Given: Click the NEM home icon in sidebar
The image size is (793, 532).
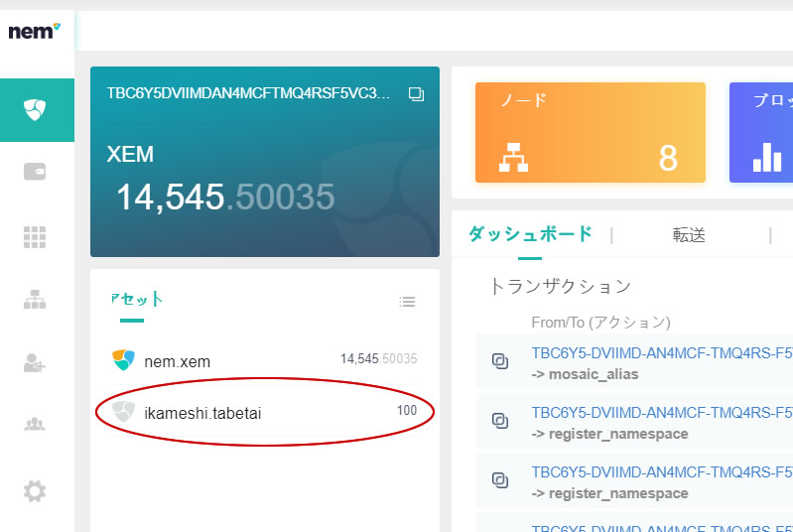Looking at the screenshot, I should (36, 109).
